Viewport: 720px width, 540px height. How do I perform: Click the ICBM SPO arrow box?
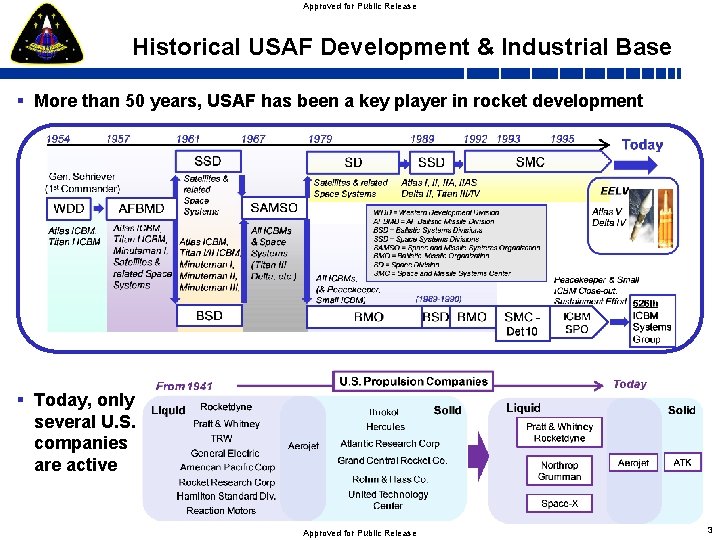(579, 322)
